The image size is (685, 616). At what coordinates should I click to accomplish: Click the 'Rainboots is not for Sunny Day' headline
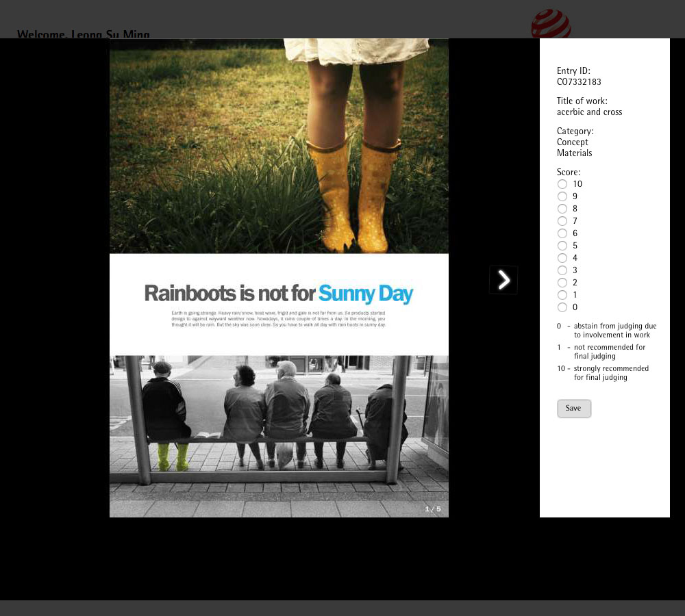(279, 294)
